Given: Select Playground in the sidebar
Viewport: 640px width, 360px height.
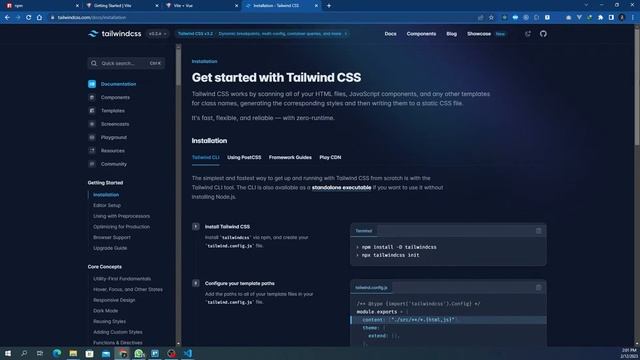Looking at the screenshot, I should point(107,138).
